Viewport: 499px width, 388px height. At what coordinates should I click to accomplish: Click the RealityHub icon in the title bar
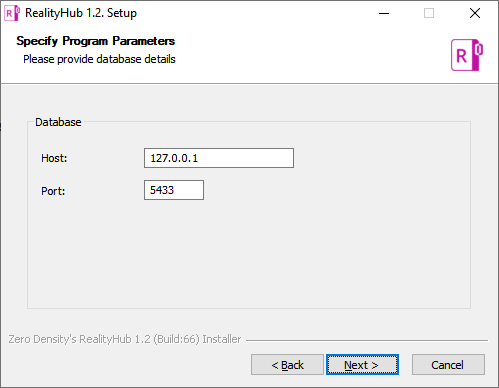coord(12,13)
